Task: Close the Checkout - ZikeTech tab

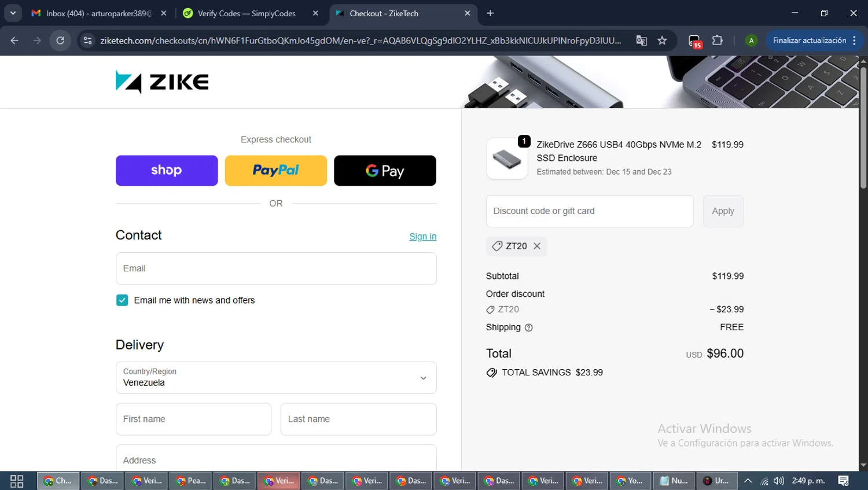Action: tap(468, 13)
